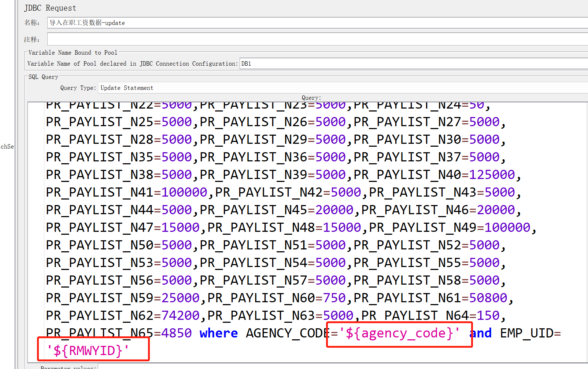Click PR_PAYLIST_N30=5000 in the query
This screenshot has width=588, height=369.
[x=427, y=139]
